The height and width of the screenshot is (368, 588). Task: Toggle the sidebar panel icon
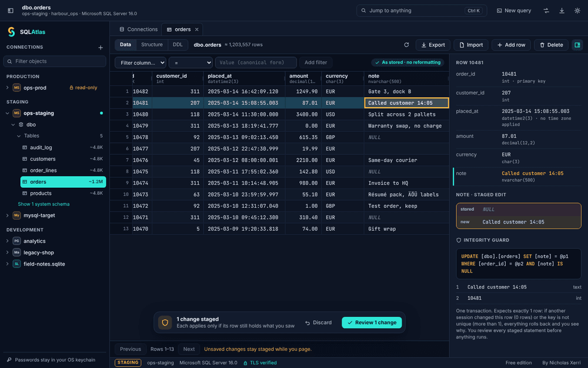(x=11, y=11)
